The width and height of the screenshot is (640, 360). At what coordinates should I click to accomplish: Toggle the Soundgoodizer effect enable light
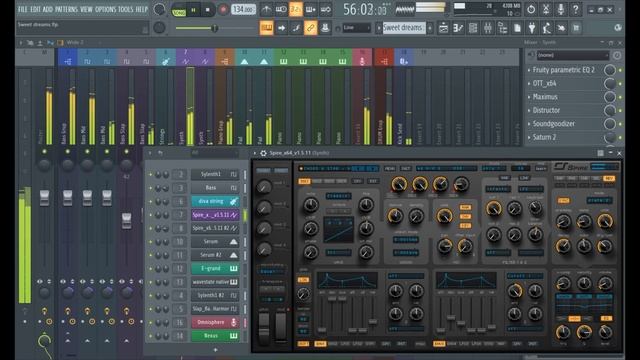pyautogui.click(x=620, y=124)
